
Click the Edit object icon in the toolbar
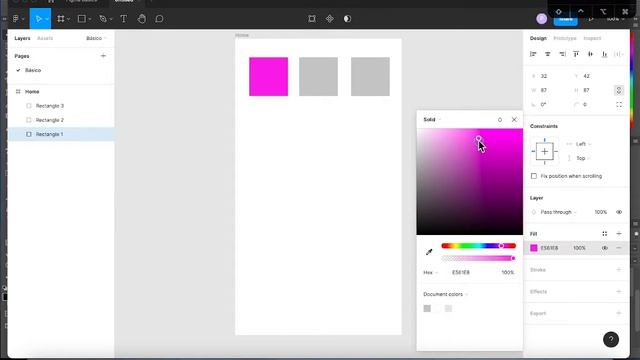point(312,19)
